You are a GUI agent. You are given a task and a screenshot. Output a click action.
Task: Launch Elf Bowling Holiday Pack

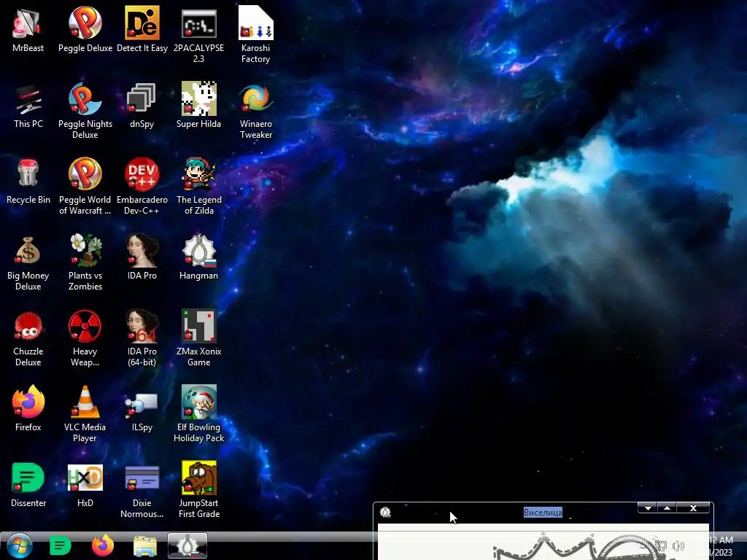pyautogui.click(x=198, y=413)
